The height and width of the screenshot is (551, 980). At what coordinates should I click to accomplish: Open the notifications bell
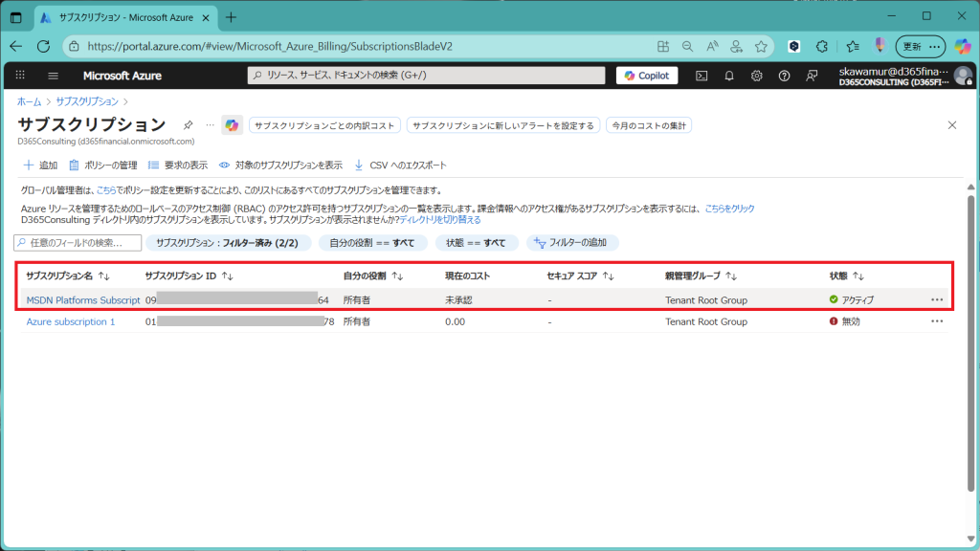coord(729,76)
